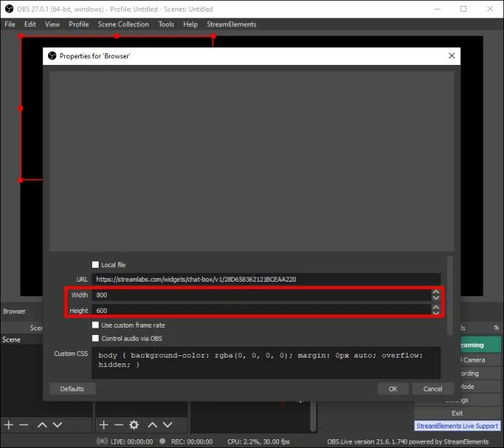Add a new scene with the Scenes plus icon

(9, 425)
